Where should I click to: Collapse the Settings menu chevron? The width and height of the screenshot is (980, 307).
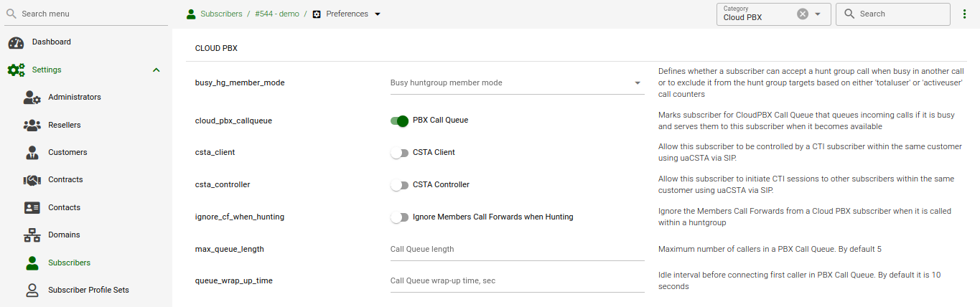(x=156, y=70)
